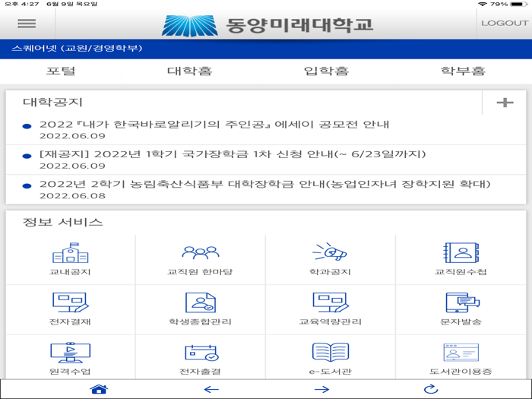
Task: Open the 전자결재 icon
Action: [x=70, y=302]
